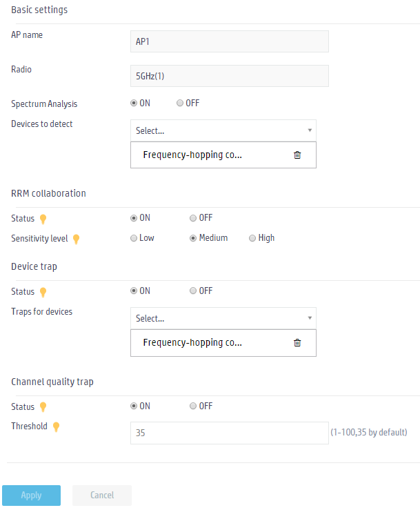Show hint bulb for Device trap Status
Screen dimensions: 420x510
coord(43,292)
